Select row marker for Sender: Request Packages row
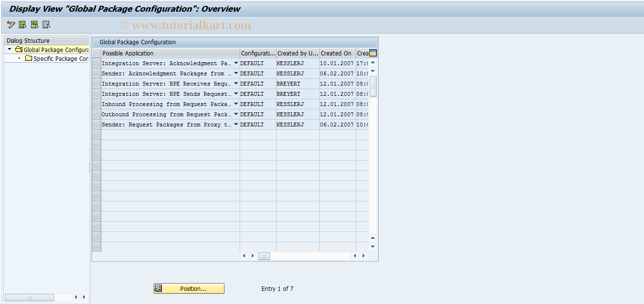The width and height of the screenshot is (644, 304). tap(97, 125)
